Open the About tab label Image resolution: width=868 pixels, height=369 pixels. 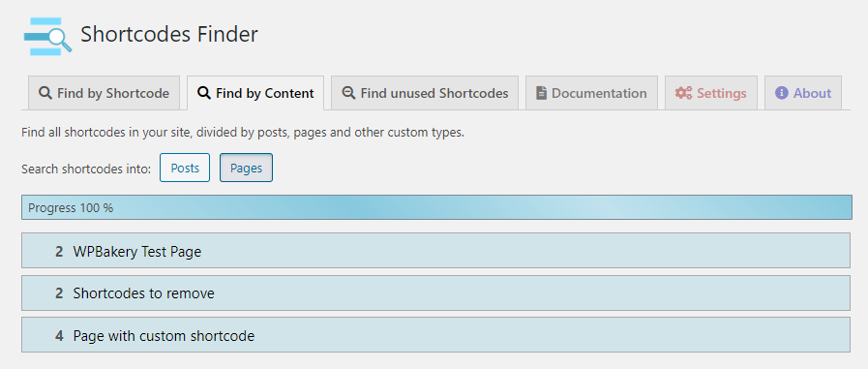click(x=813, y=93)
